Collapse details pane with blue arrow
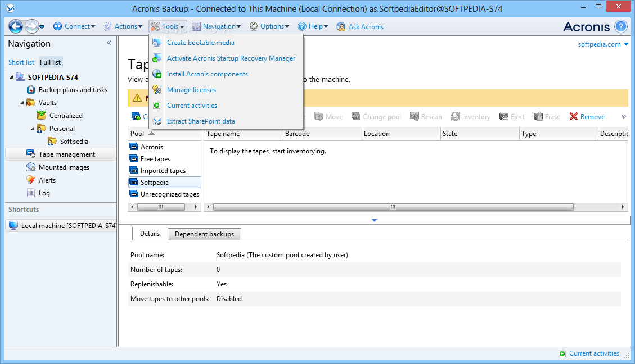 point(374,220)
